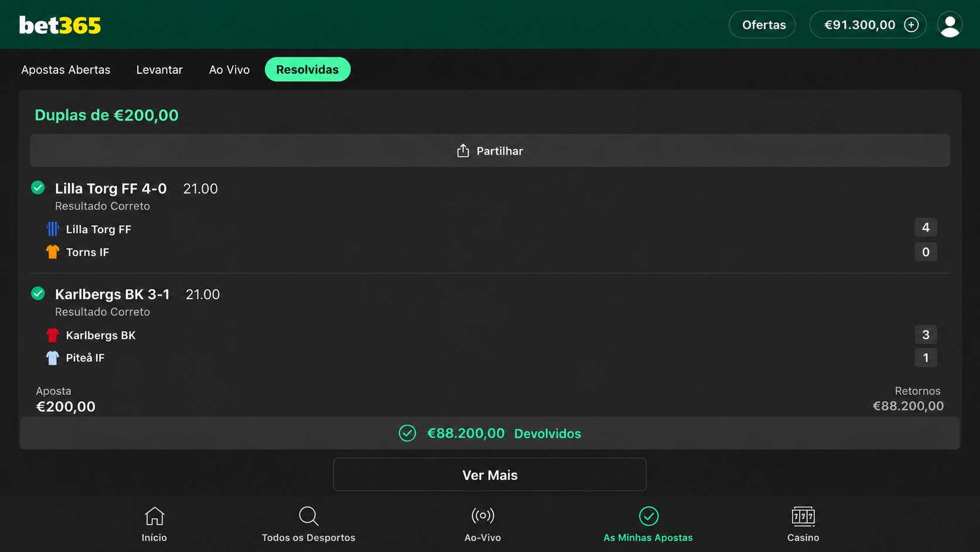The height and width of the screenshot is (552, 980).
Task: Select the Resolvidas tab
Action: (x=308, y=69)
